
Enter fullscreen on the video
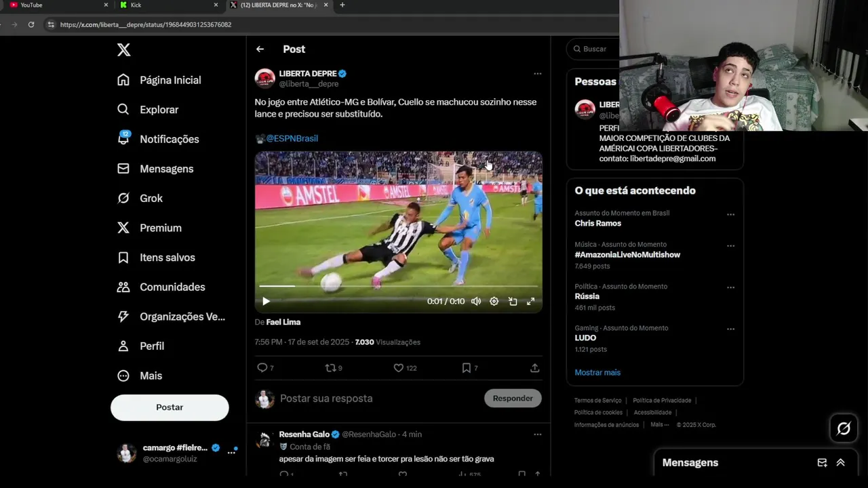pos(531,302)
